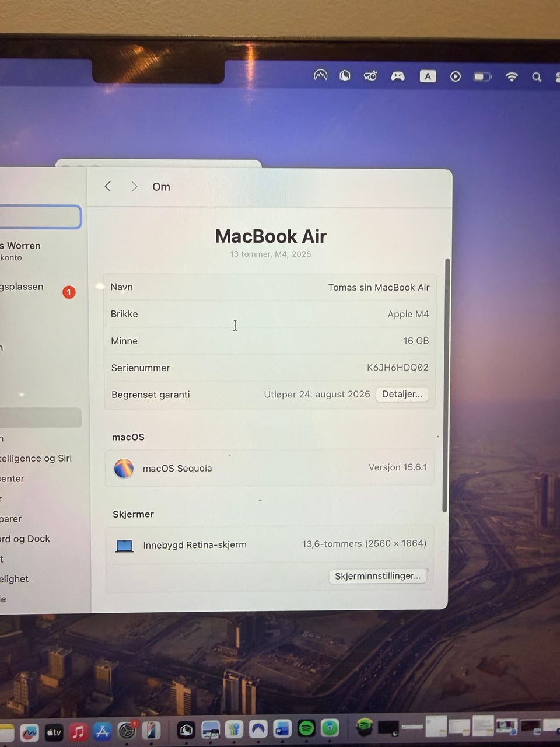This screenshot has height=747, width=560.
Task: Click the NordVPN mountain menu bar icon
Action: (320, 75)
